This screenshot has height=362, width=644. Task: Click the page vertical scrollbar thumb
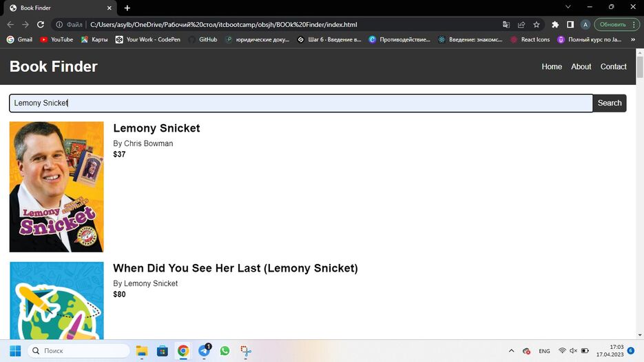pyautogui.click(x=640, y=67)
